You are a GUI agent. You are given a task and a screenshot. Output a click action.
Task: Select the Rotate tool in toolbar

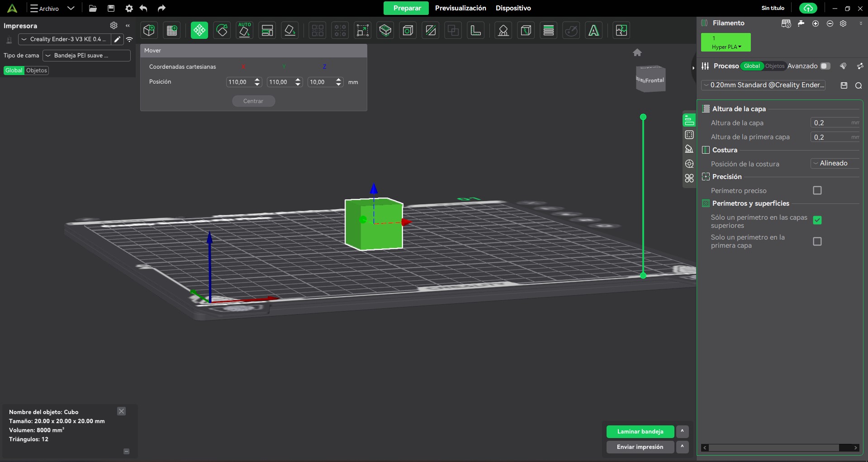[x=222, y=30]
